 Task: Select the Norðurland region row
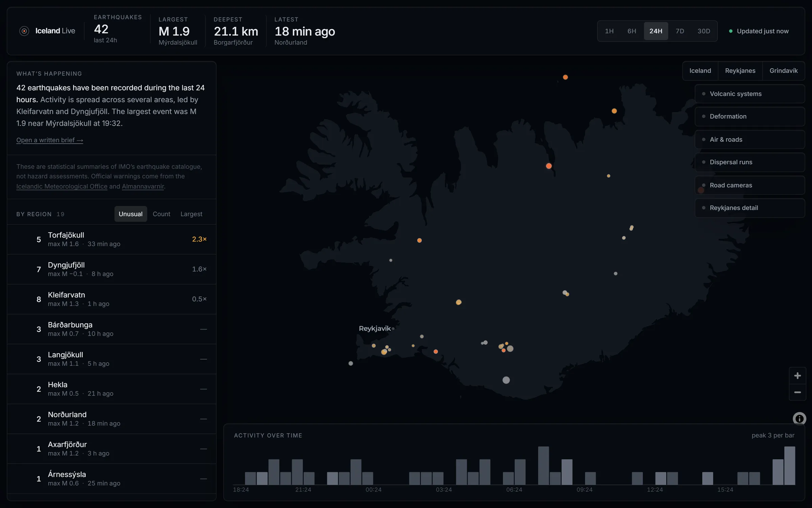tap(112, 419)
